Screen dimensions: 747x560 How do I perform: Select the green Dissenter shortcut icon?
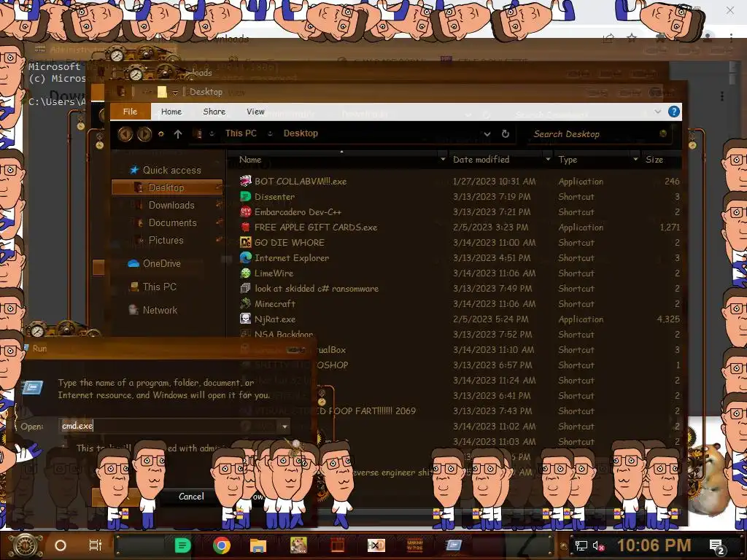pos(245,197)
